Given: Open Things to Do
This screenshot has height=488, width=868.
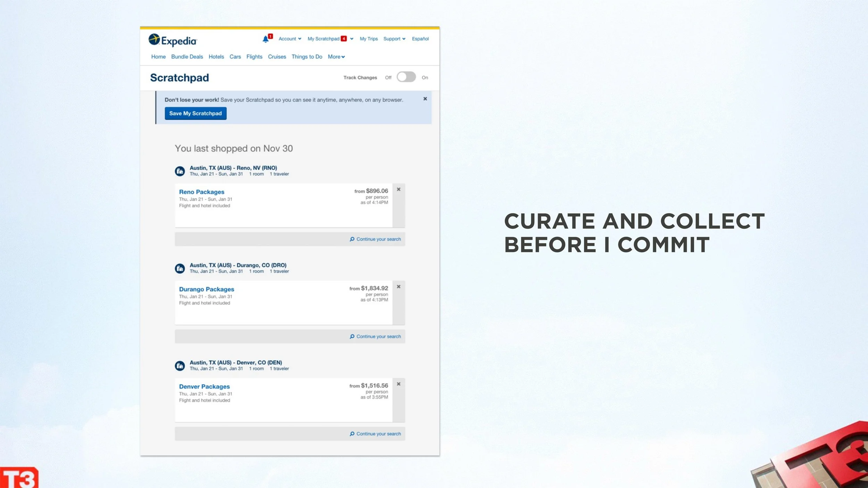Looking at the screenshot, I should pyautogui.click(x=307, y=57).
